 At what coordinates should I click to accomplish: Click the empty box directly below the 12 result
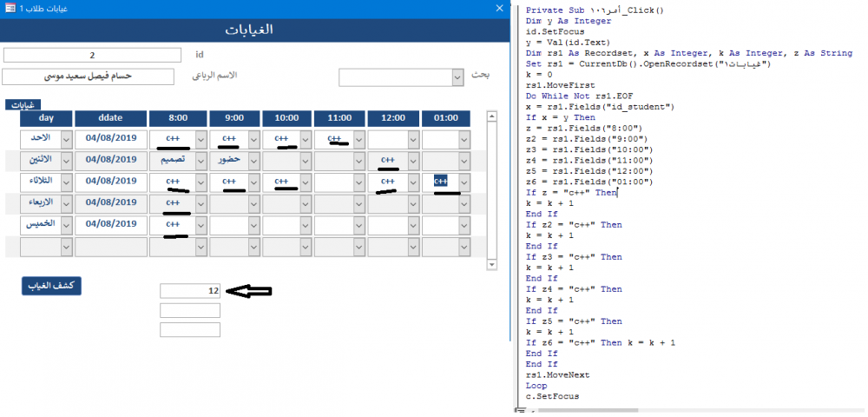(190, 310)
